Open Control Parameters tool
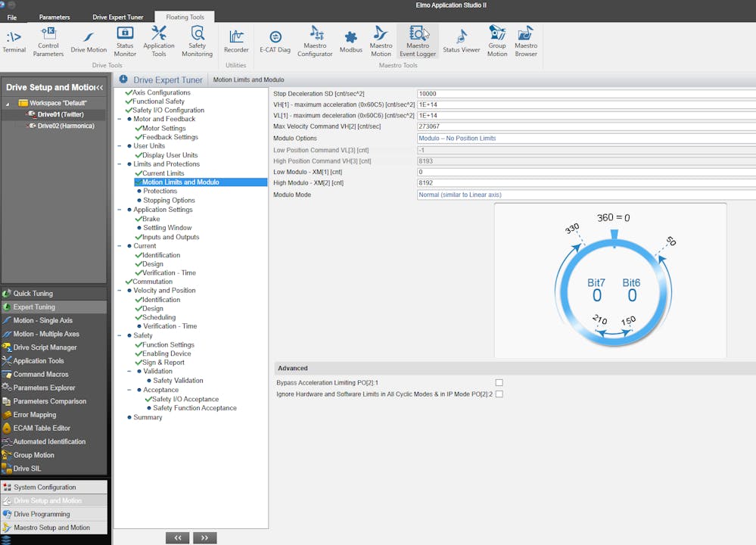The height and width of the screenshot is (545, 756). 48,42
